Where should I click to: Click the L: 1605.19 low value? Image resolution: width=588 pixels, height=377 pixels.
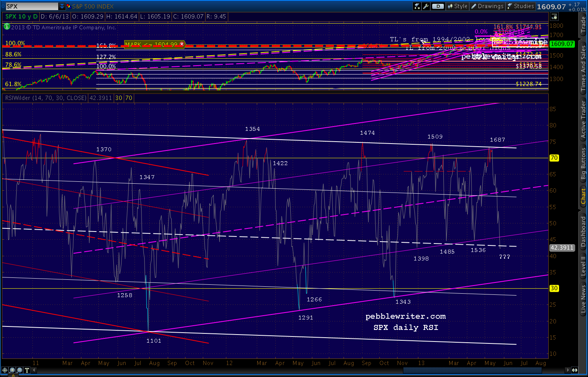pos(155,17)
